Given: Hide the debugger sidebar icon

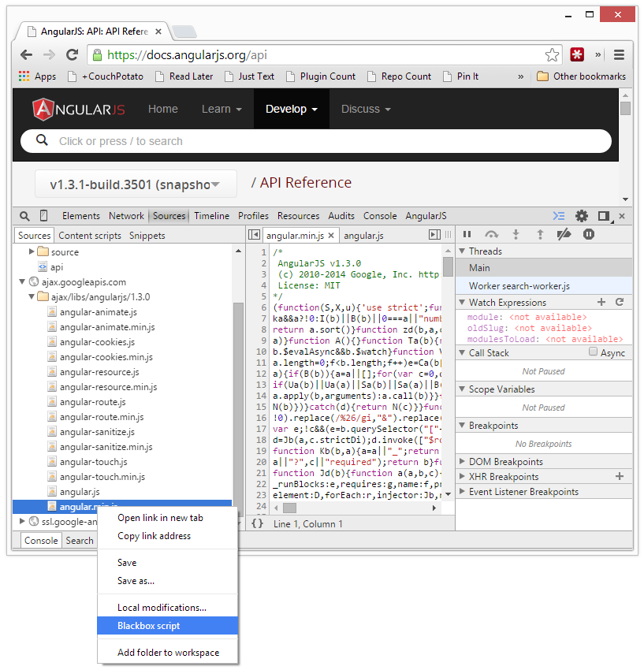Looking at the screenshot, I should click(x=434, y=235).
